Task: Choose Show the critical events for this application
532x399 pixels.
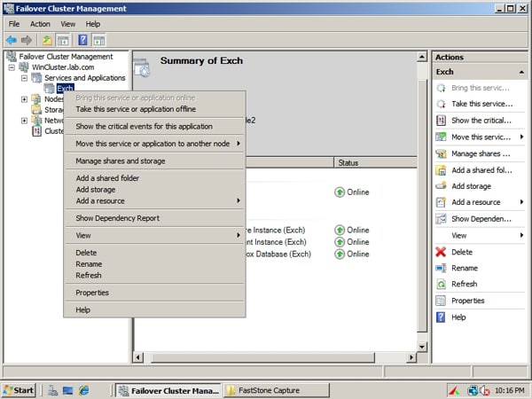Action: [x=154, y=126]
